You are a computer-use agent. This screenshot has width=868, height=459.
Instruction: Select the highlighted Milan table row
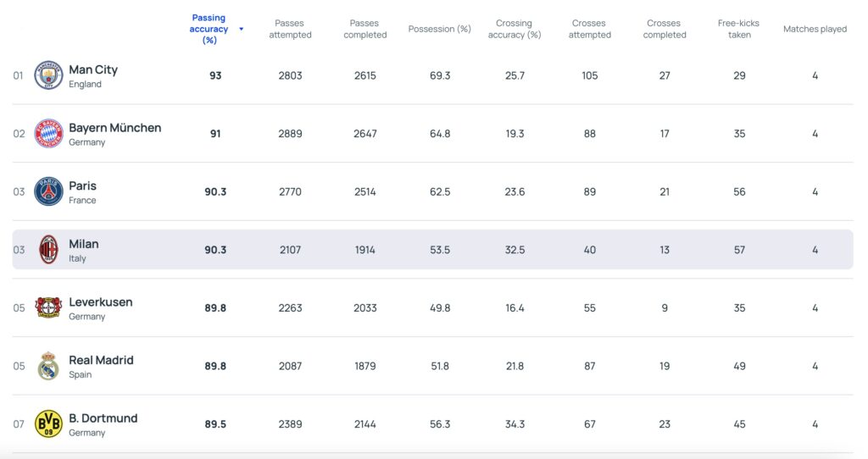[x=432, y=250]
